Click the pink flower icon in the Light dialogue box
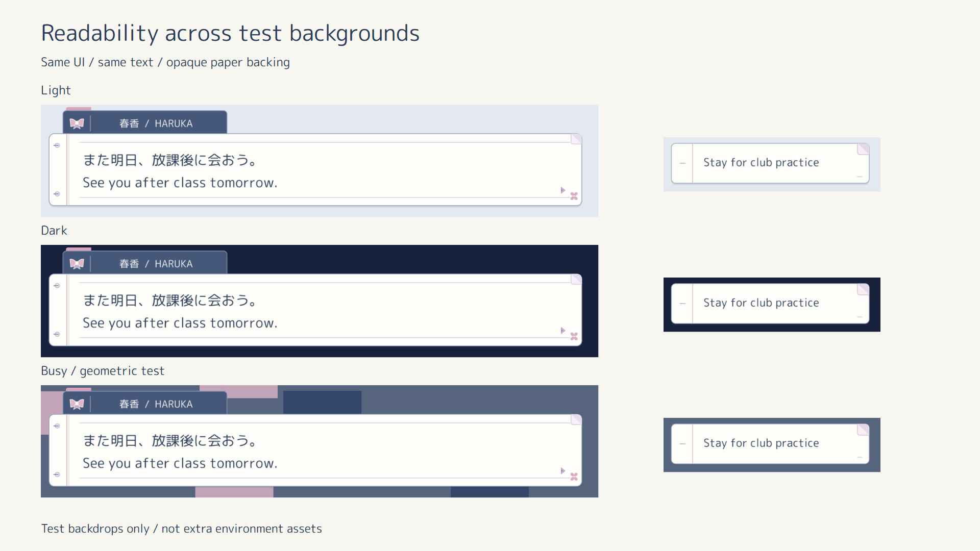Screen dimensions: 980x551 [574, 196]
